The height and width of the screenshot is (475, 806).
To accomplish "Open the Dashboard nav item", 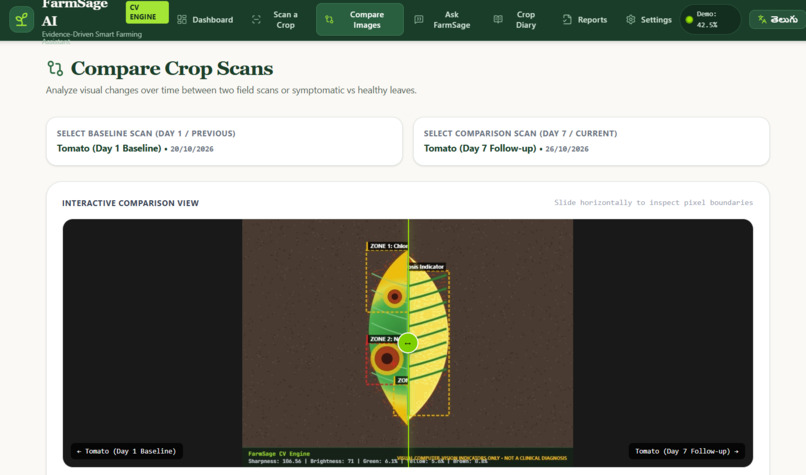I will click(x=205, y=20).
